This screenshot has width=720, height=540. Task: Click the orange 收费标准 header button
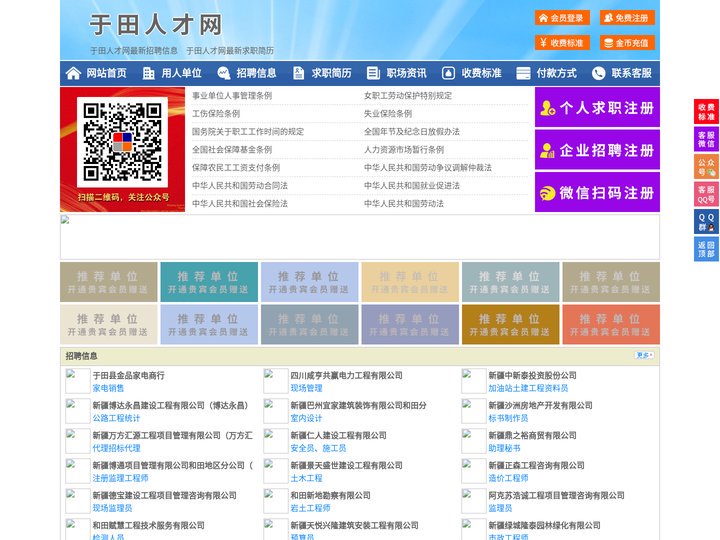click(562, 43)
